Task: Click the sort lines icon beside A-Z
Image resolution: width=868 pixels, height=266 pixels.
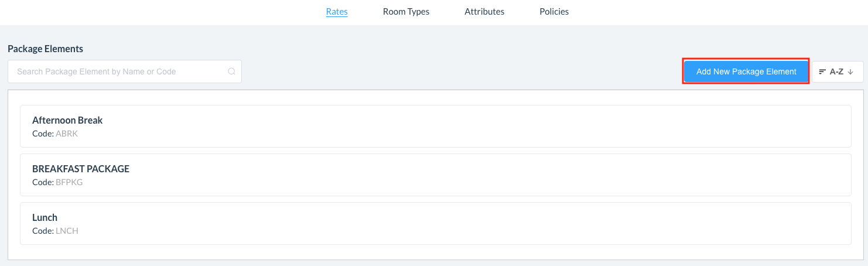Action: click(x=822, y=71)
